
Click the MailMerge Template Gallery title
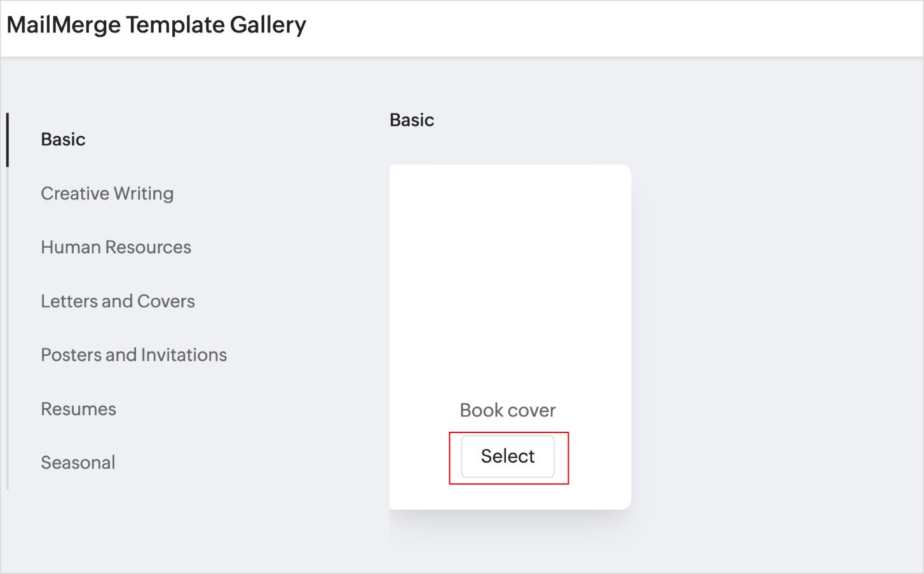156,25
